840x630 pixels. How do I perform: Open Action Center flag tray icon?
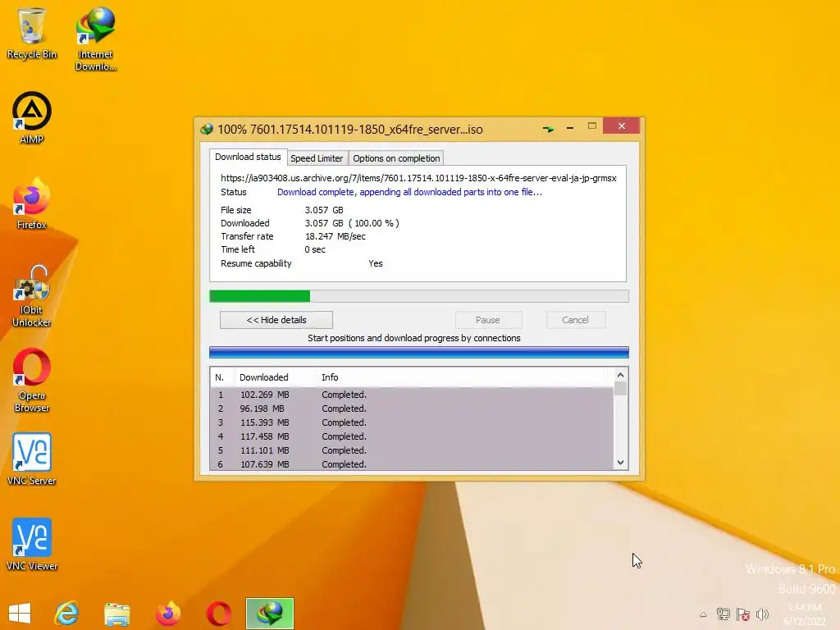[742, 614]
